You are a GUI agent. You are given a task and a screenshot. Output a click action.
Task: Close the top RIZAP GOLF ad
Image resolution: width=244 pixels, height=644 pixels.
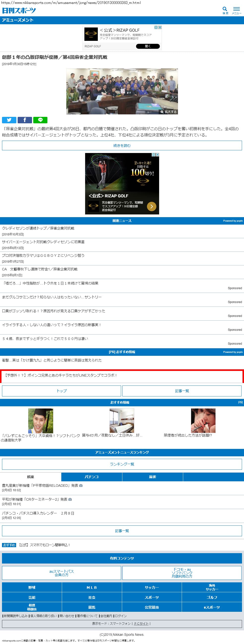tap(160, 27)
